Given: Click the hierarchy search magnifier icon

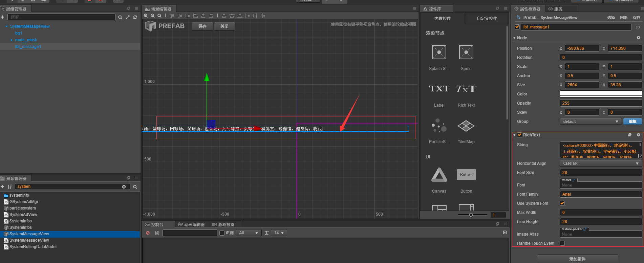Looking at the screenshot, I should [120, 17].
